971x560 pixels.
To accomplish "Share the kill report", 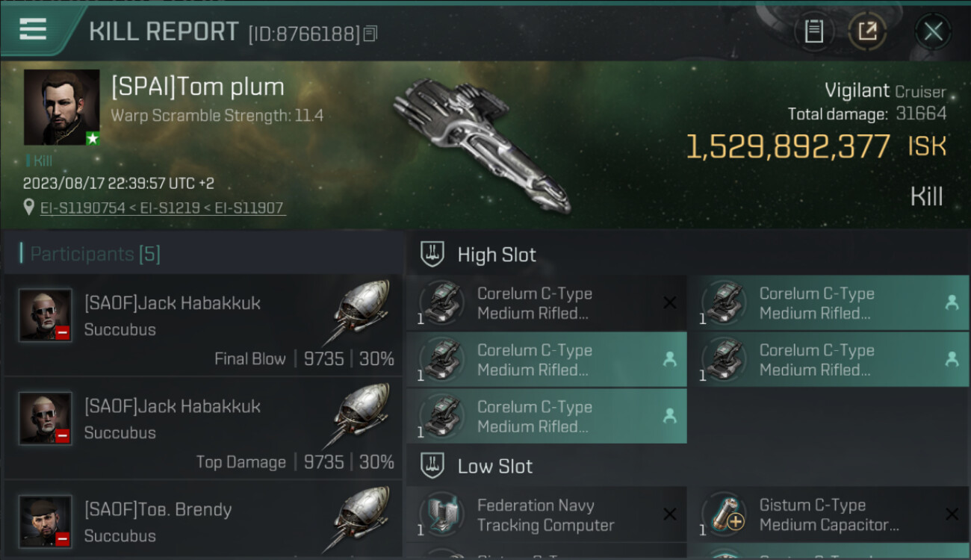I will click(x=867, y=31).
